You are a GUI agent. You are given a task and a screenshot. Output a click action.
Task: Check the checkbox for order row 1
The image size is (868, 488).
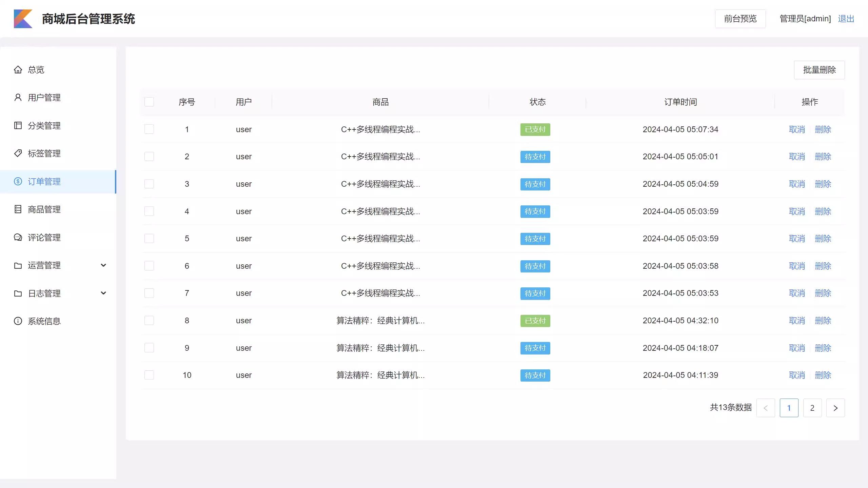coord(149,129)
